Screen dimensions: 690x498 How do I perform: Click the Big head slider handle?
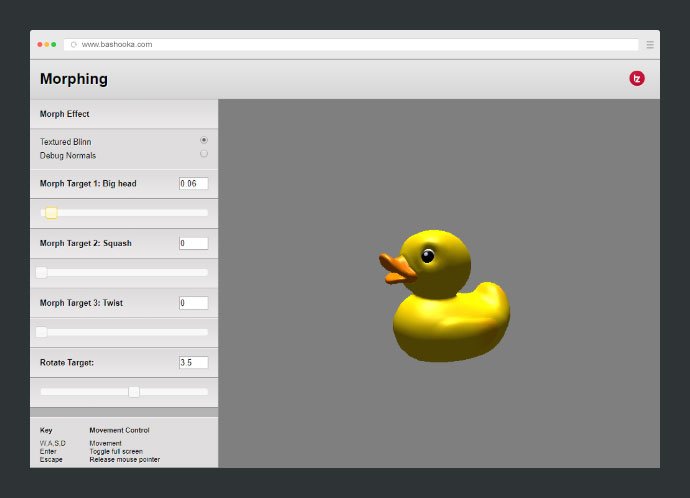pyautogui.click(x=51, y=212)
